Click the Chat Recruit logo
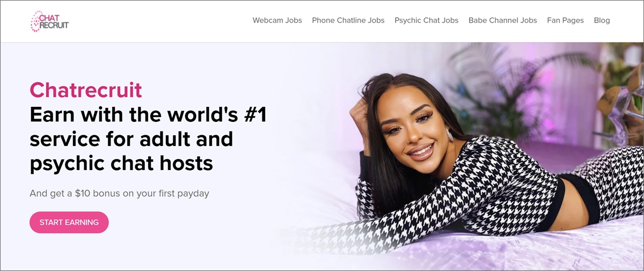644x271 pixels. coord(49,21)
